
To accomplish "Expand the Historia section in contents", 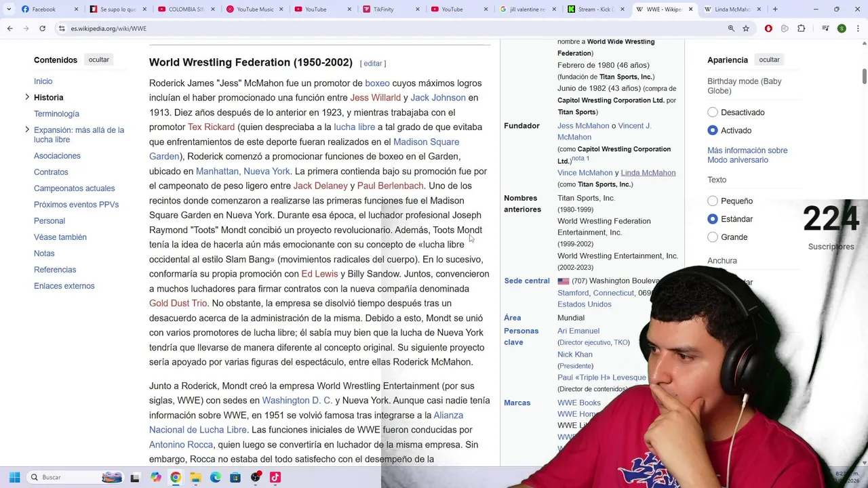I will pos(27,97).
